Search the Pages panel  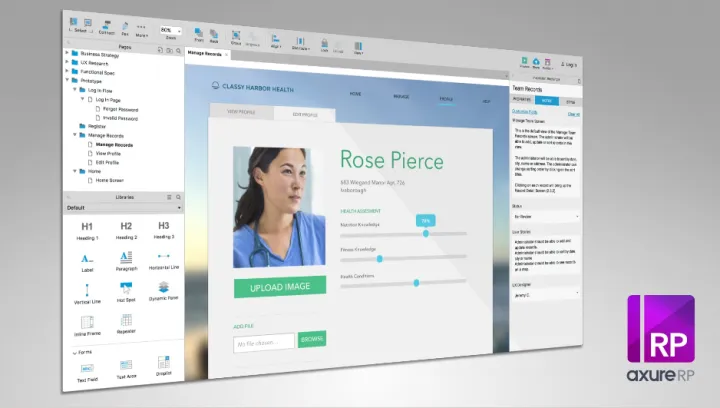(177, 48)
